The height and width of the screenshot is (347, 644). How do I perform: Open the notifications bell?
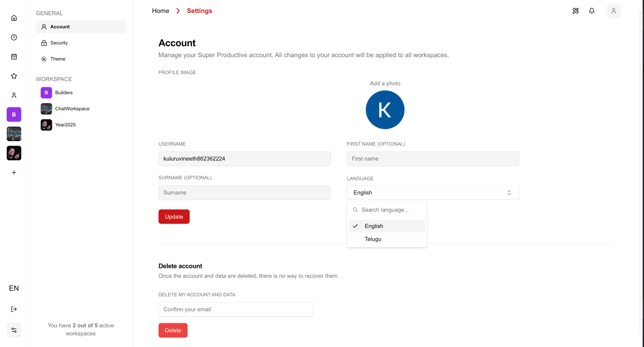[592, 11]
